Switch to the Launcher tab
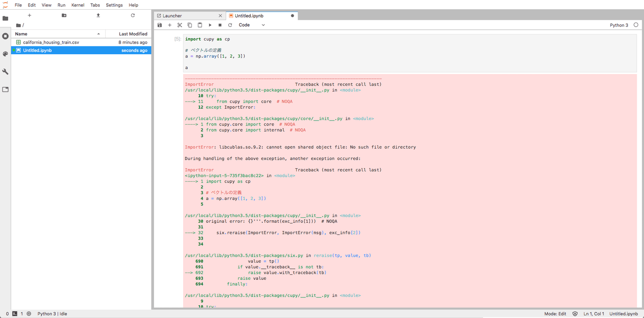 (x=172, y=16)
